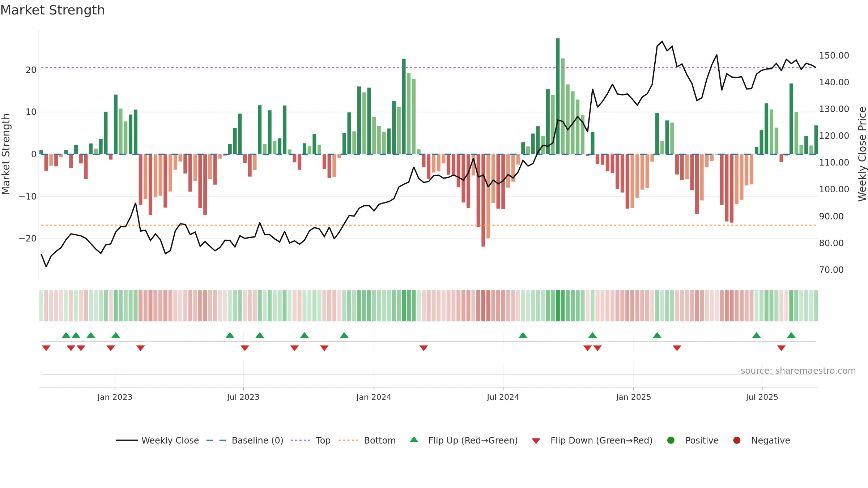
Task: Click the dark green heatmap cell below the tallest green bar
Action: pyautogui.click(x=558, y=306)
